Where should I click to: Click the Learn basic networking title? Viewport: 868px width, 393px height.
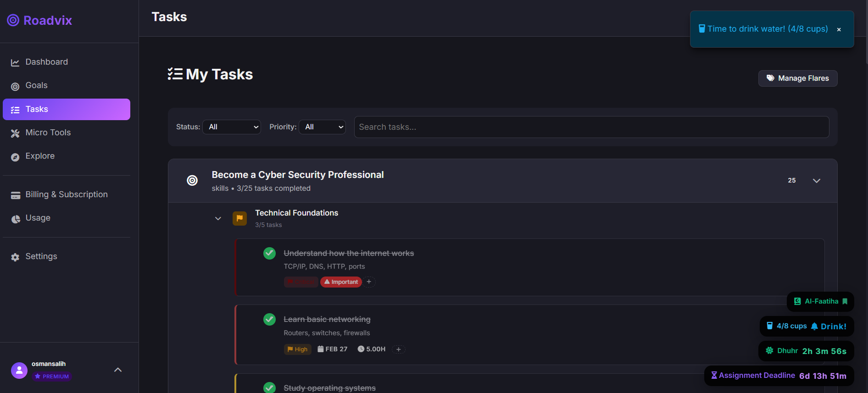(327, 319)
